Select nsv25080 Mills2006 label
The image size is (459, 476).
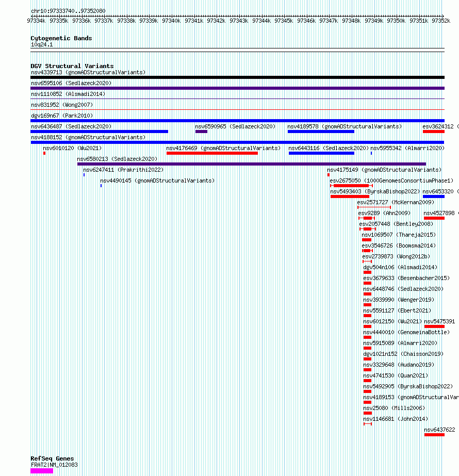(394, 408)
